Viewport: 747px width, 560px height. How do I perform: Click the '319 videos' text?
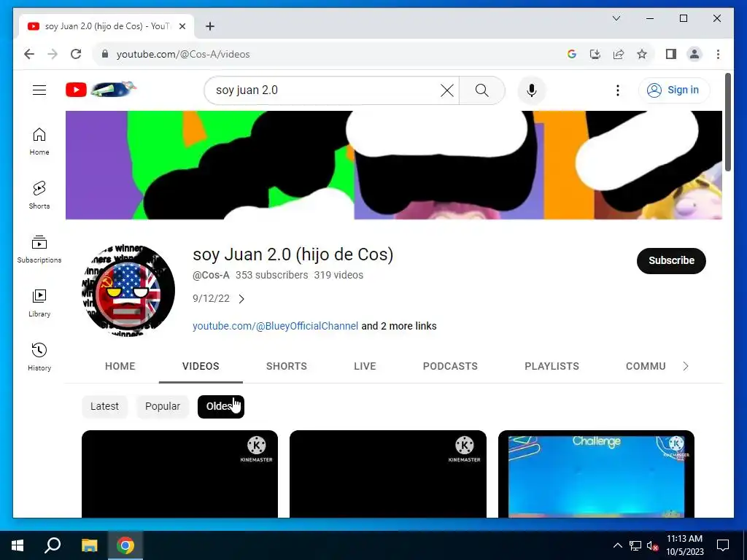click(338, 275)
